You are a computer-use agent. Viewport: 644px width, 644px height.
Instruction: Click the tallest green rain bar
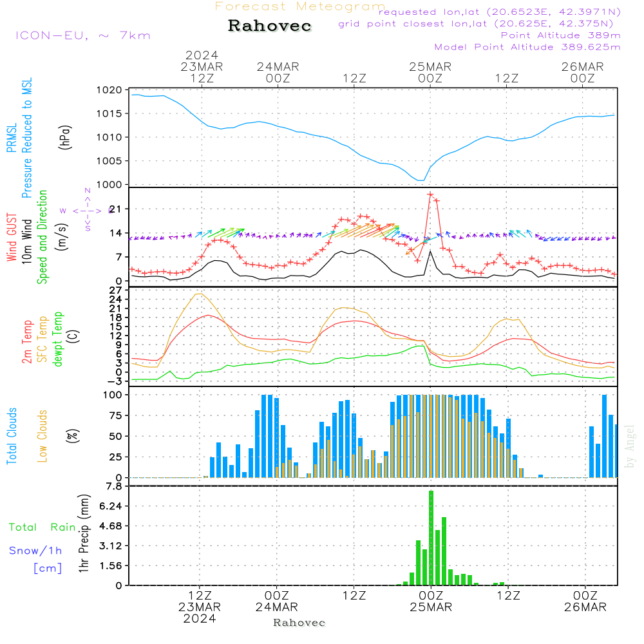[x=431, y=538]
